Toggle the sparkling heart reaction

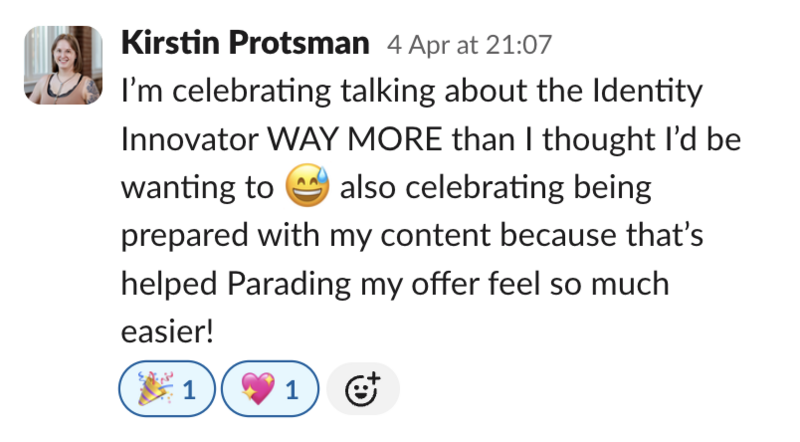pos(270,389)
